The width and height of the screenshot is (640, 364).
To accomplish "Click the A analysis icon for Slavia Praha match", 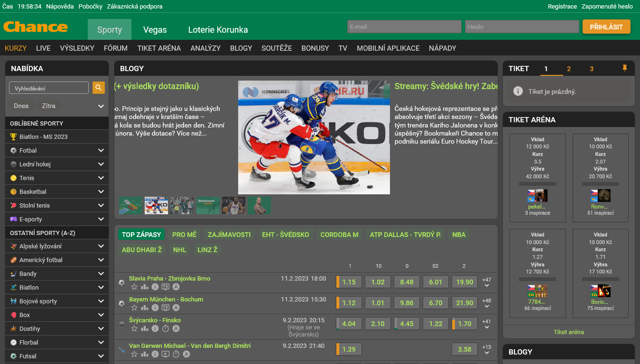I will pos(176,287).
